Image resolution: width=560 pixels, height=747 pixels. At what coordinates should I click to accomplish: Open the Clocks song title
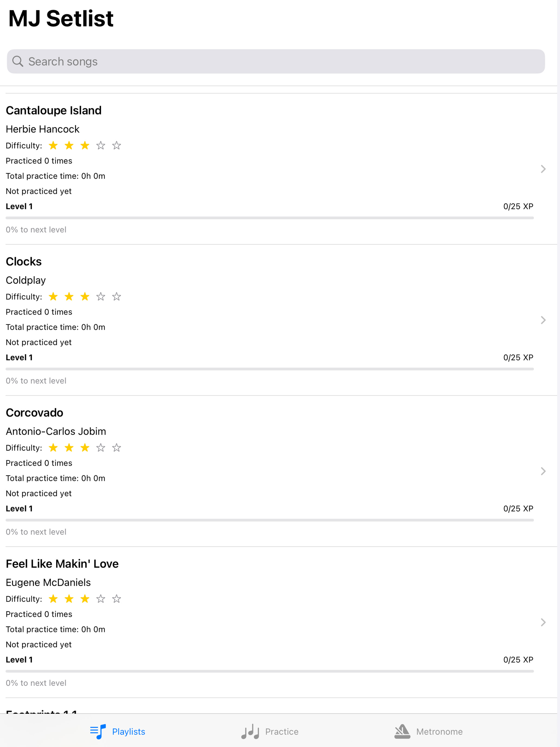[x=24, y=262]
